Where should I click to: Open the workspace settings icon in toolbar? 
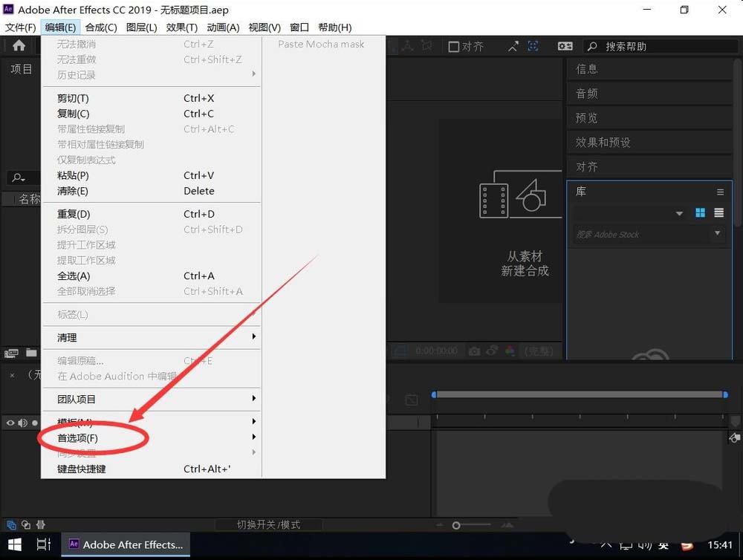coord(565,46)
